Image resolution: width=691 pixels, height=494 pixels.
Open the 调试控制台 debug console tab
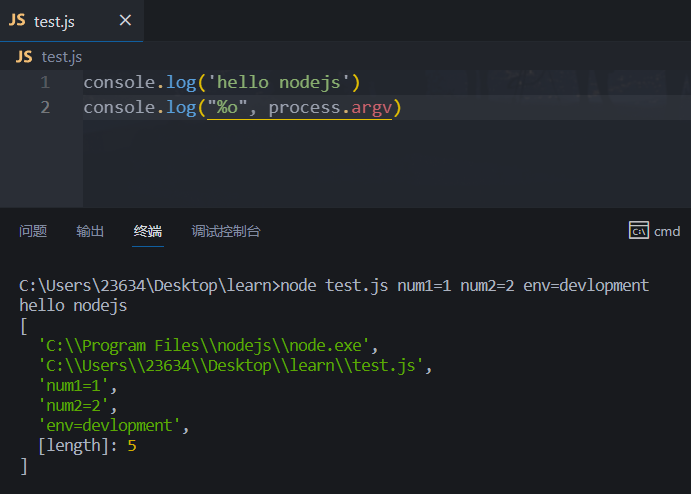226,231
